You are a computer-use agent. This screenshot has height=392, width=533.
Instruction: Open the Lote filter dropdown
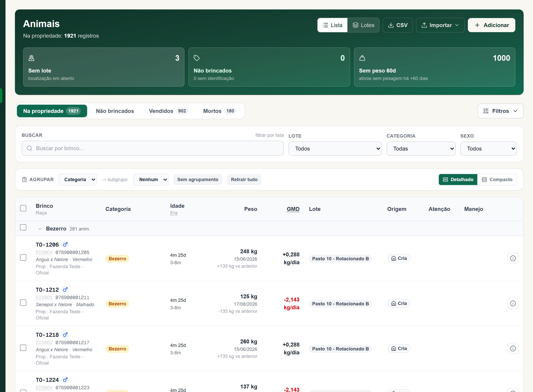coord(335,149)
